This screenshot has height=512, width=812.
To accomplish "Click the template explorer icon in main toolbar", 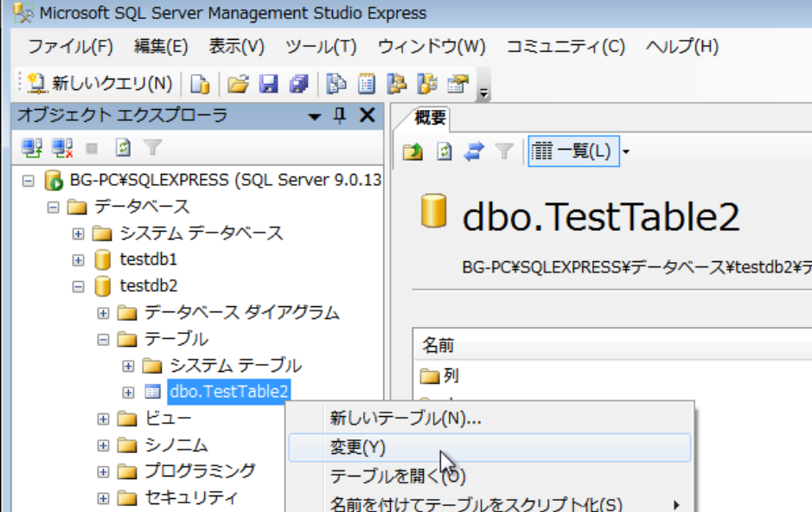I will click(x=427, y=84).
